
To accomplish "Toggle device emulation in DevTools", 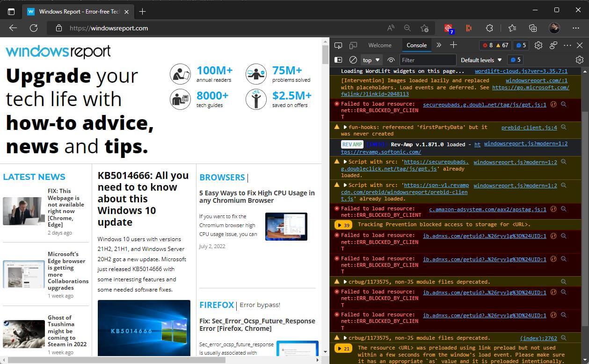I will click(353, 45).
